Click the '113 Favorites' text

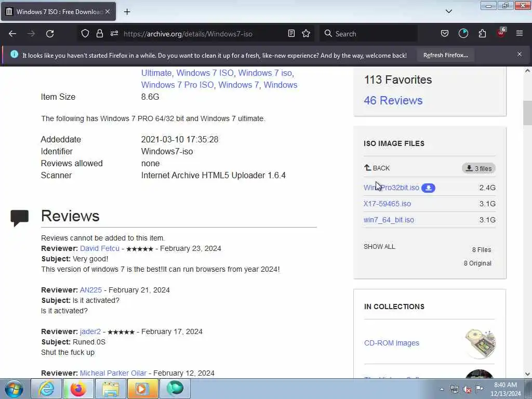click(x=398, y=79)
